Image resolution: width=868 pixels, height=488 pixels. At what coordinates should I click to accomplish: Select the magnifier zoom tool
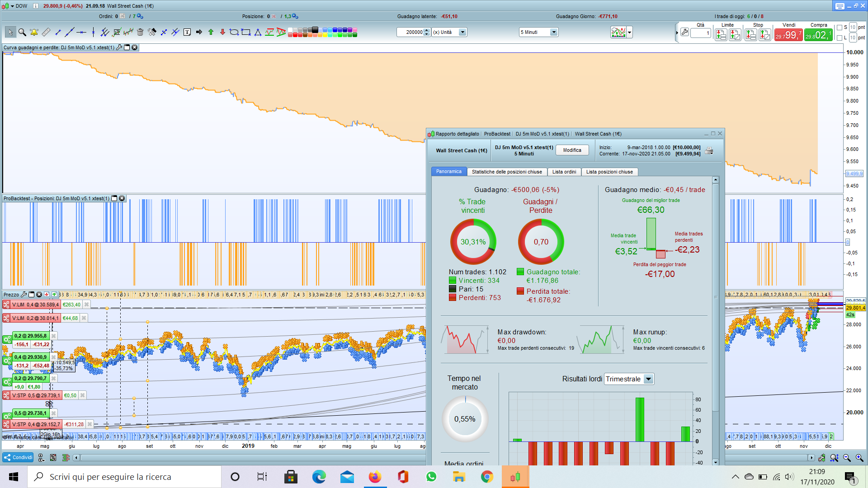(22, 32)
